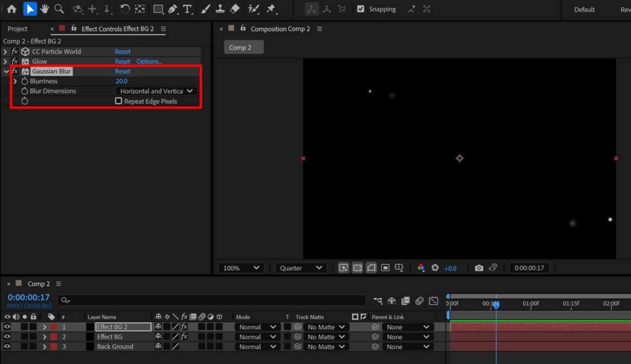Image resolution: width=631 pixels, height=364 pixels.
Task: Select the Composition Comp 2 tab
Action: (280, 29)
